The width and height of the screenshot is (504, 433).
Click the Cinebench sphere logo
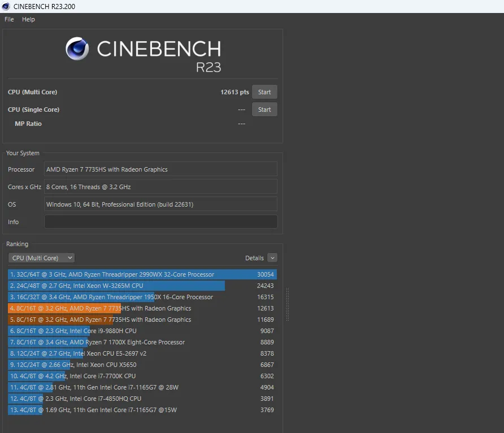coord(77,49)
